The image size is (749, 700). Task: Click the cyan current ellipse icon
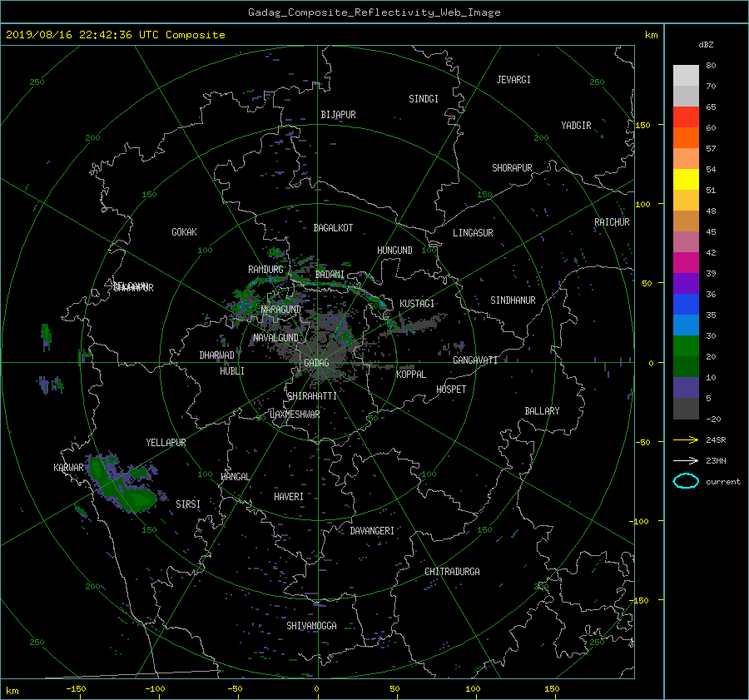pyautogui.click(x=686, y=481)
